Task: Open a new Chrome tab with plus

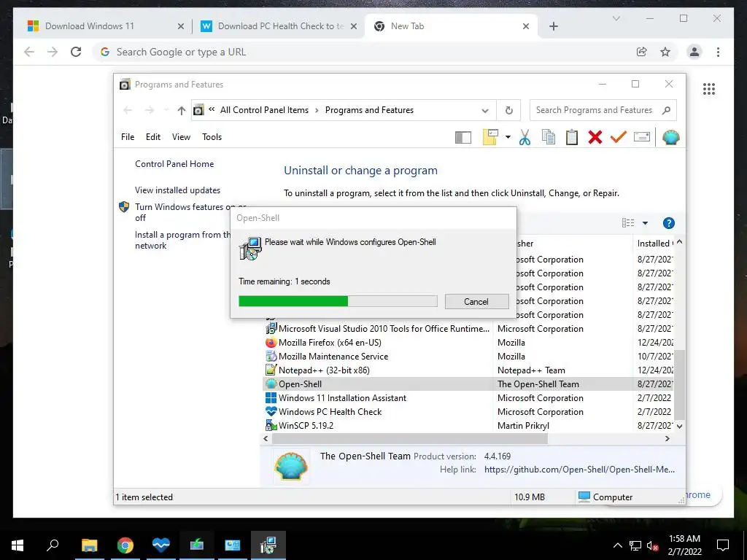Action: 554,27
